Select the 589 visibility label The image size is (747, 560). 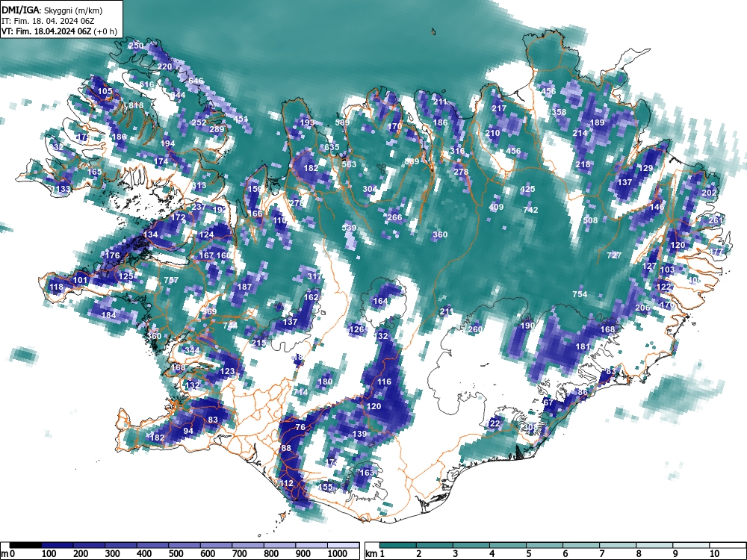342,122
